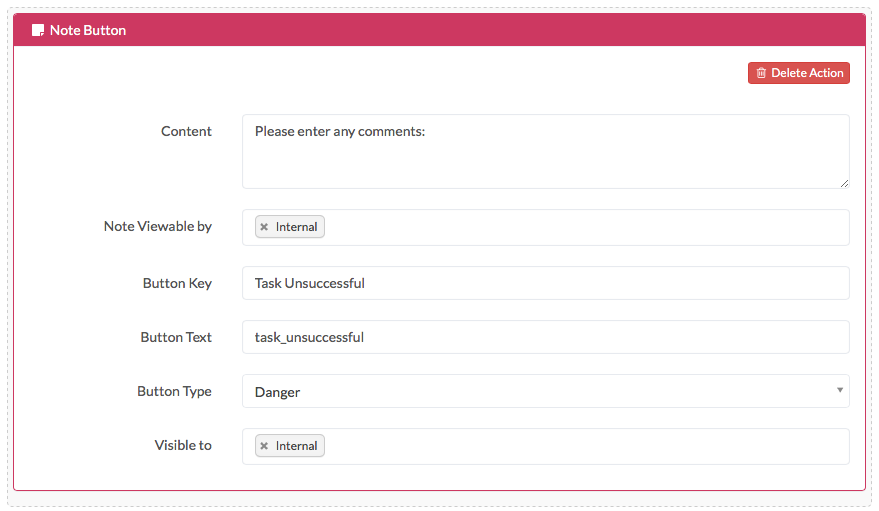Open the Button Type dropdown arrow

840,390
